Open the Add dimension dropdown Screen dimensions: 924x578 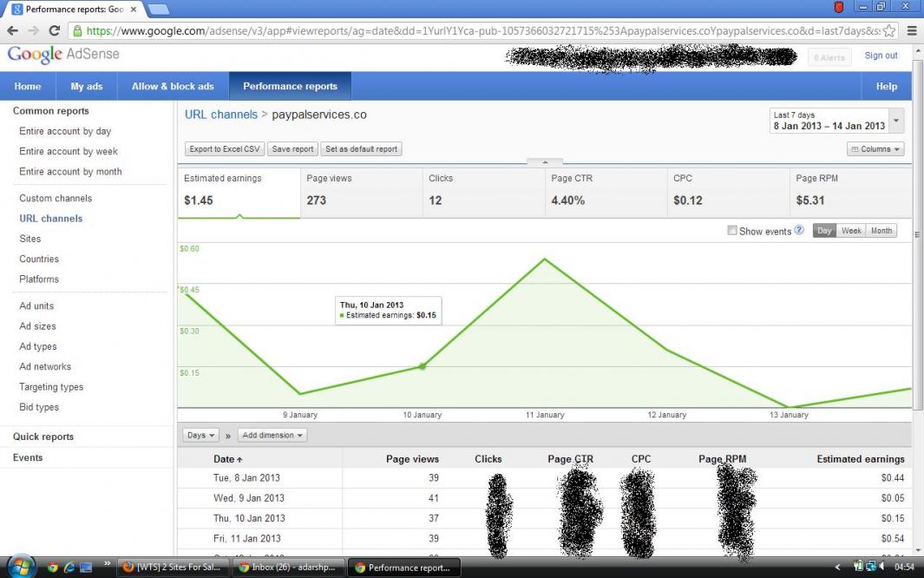(x=272, y=435)
